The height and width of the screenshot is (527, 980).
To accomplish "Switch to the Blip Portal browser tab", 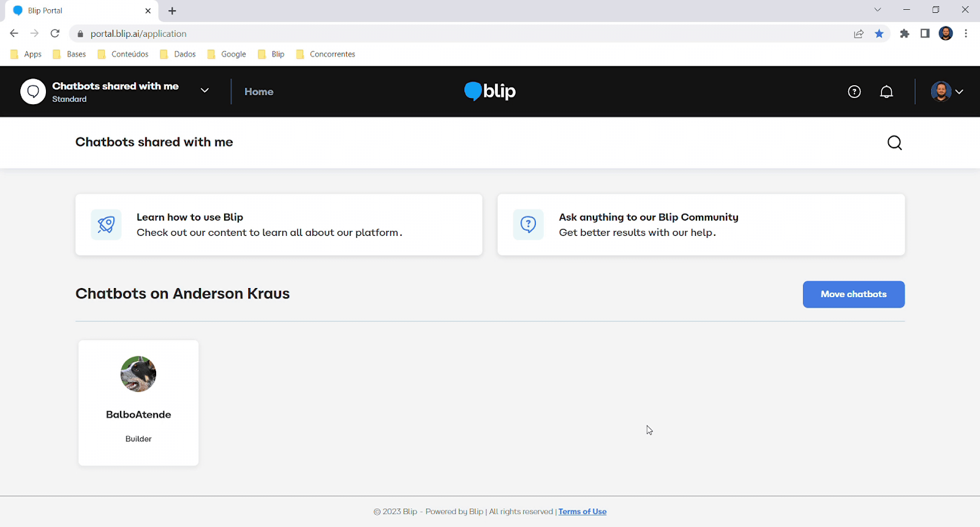I will pos(80,10).
